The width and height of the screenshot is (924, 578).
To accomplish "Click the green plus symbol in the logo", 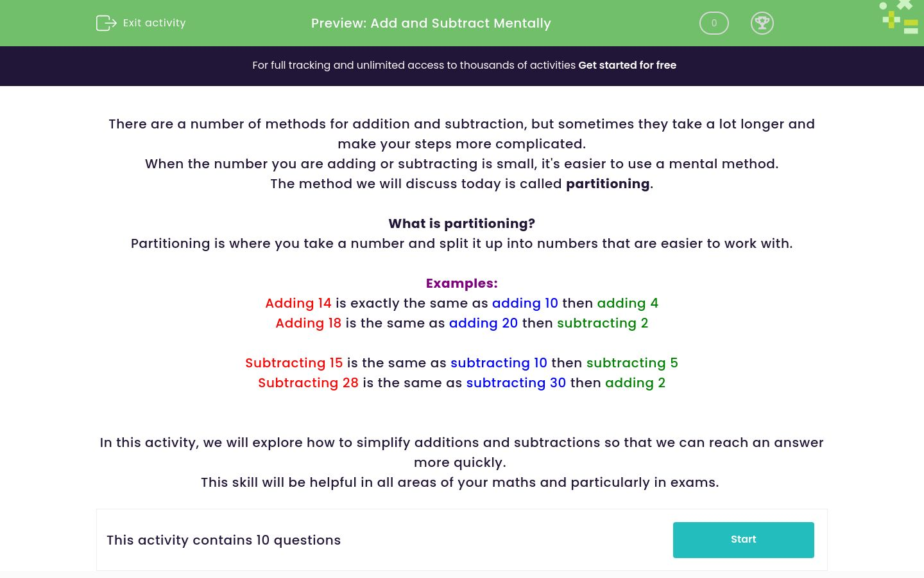I will (891, 20).
